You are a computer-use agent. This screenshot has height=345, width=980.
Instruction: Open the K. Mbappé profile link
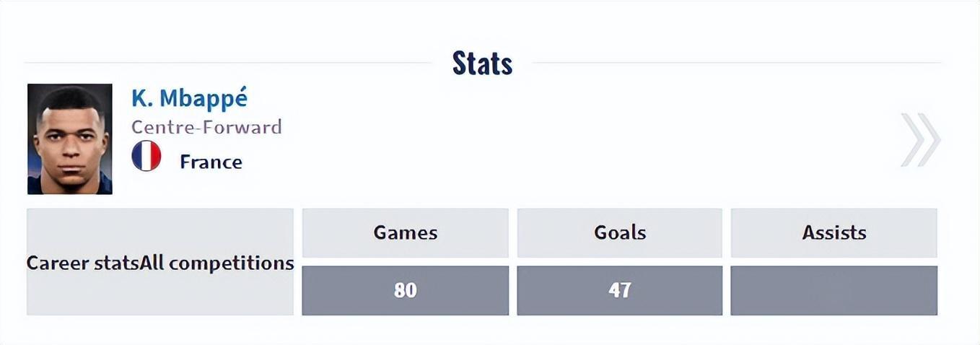tap(189, 98)
